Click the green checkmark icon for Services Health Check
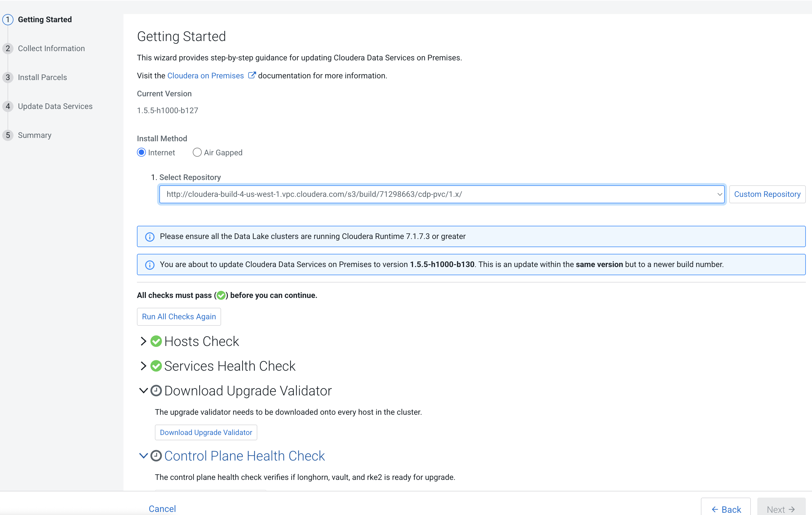Viewport: 812px width, 515px height. point(156,366)
